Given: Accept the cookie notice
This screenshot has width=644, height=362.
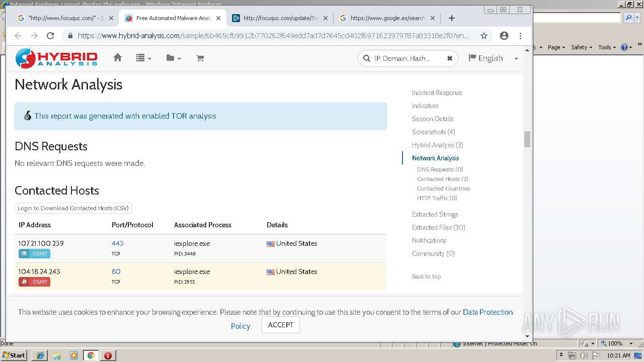Looking at the screenshot, I should pos(281,325).
